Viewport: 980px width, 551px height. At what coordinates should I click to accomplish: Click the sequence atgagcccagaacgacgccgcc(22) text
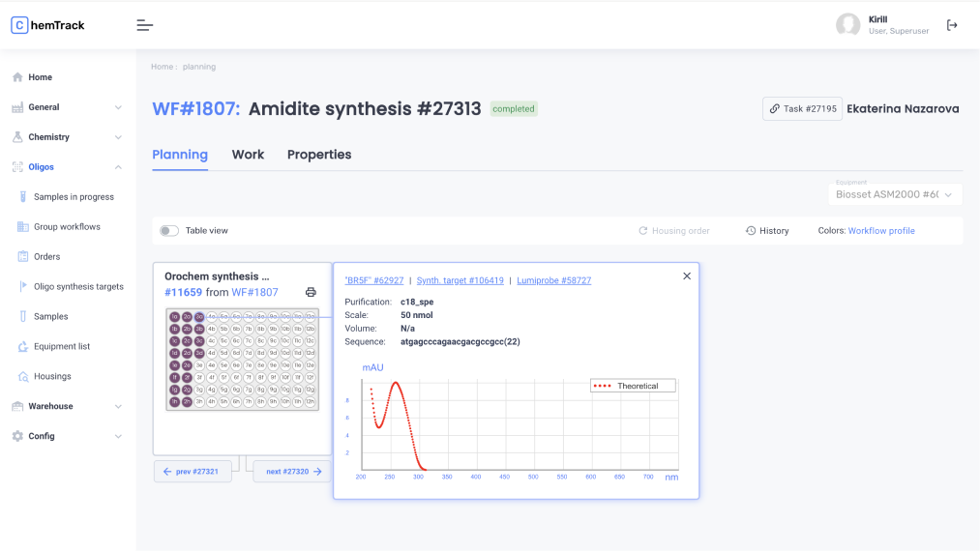pyautogui.click(x=460, y=342)
